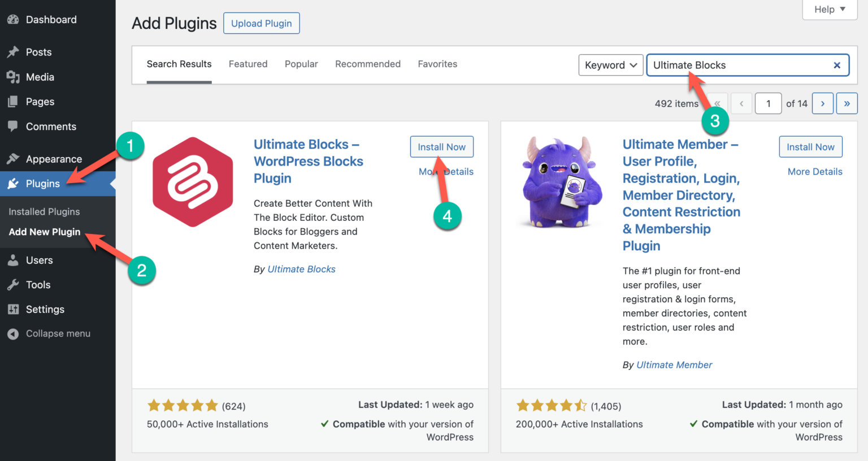Click the page number input field
The image size is (868, 461).
pos(768,103)
